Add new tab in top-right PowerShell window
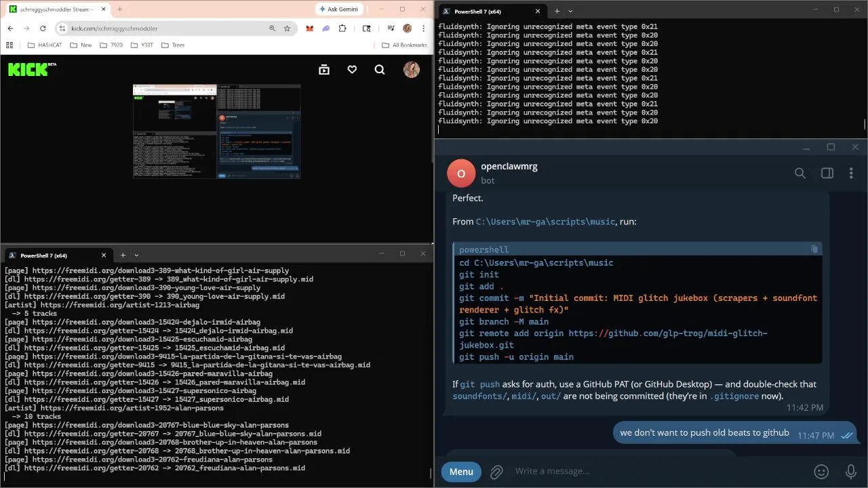This screenshot has width=868, height=488. coord(557,12)
